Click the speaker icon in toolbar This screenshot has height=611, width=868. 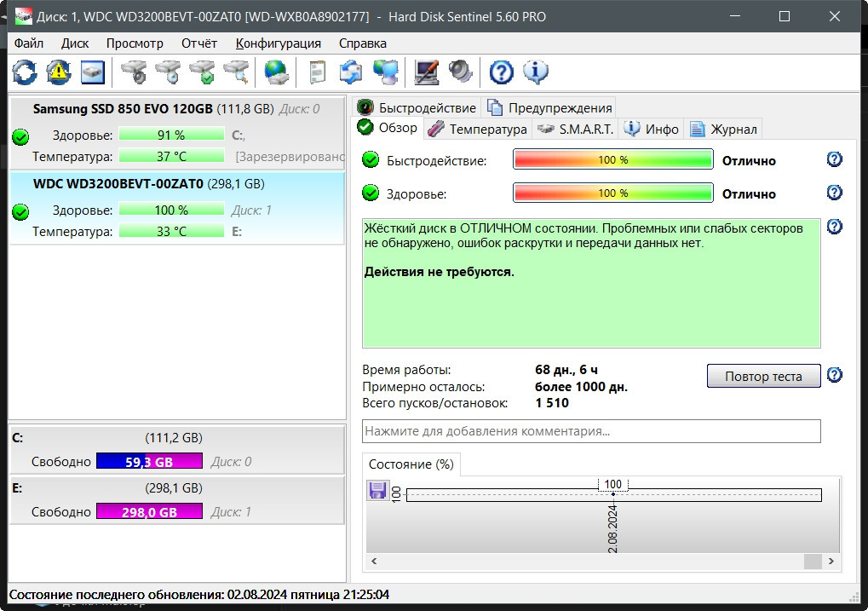click(x=461, y=72)
